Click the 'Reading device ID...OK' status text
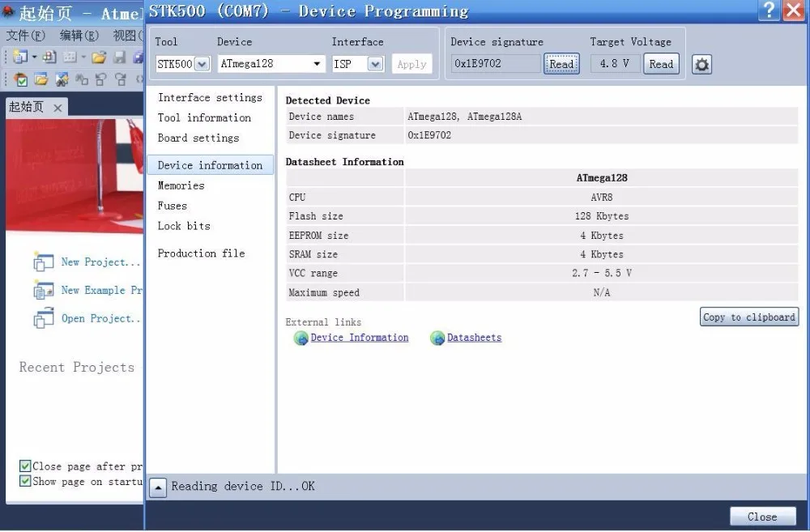This screenshot has height=532, width=810. (243, 487)
